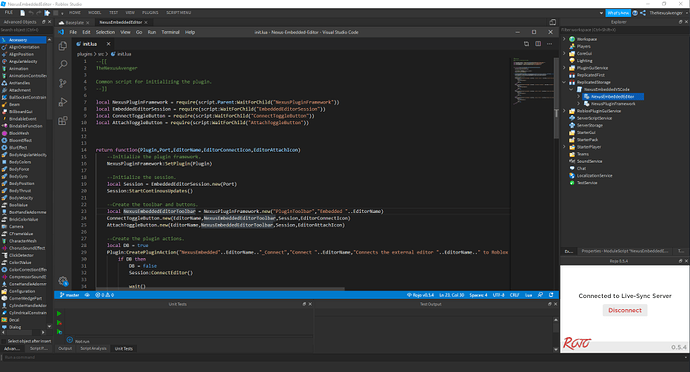
Task: Expand StarterPlayer in Explorer
Action: (564, 147)
